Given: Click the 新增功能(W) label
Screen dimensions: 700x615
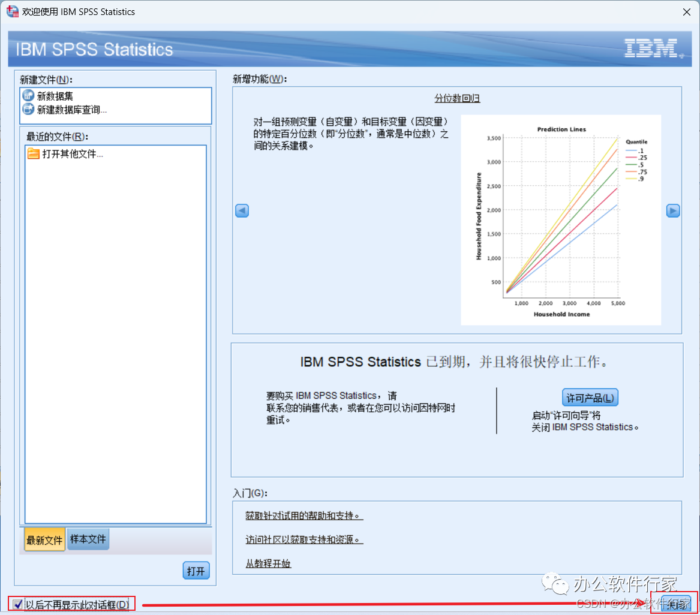Looking at the screenshot, I should 260,79.
